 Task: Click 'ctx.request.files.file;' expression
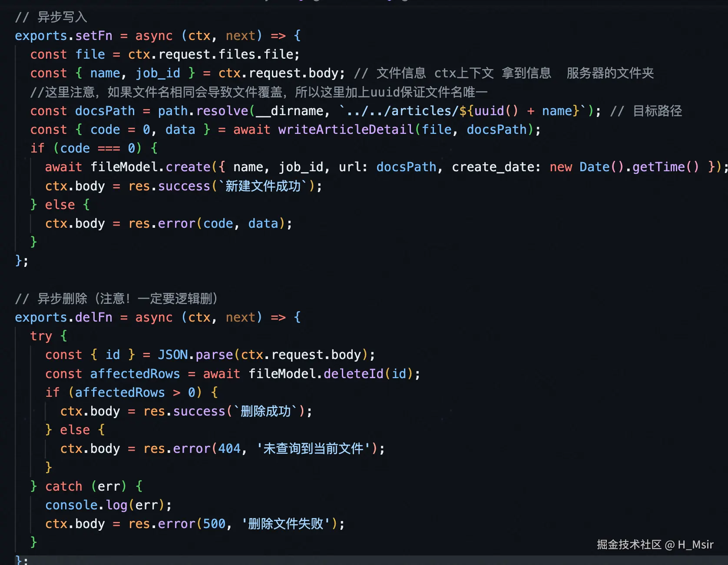click(x=214, y=54)
